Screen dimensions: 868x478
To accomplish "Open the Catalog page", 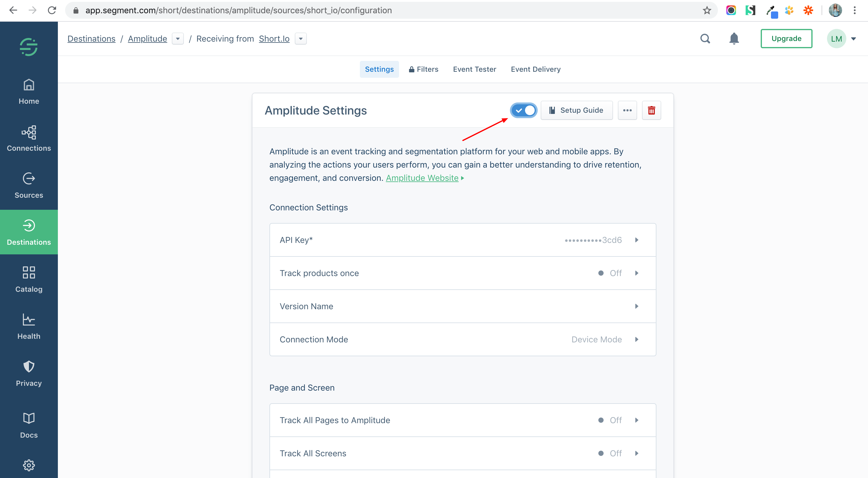I will (29, 279).
